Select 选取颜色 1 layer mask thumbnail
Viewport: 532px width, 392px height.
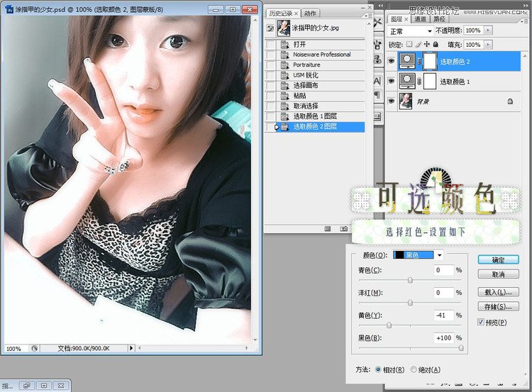click(x=430, y=82)
